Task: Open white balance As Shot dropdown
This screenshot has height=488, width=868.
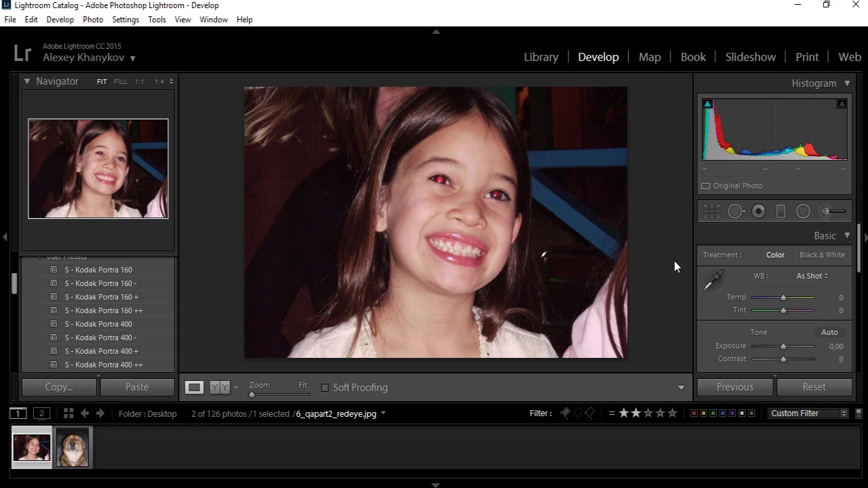Action: (x=812, y=276)
